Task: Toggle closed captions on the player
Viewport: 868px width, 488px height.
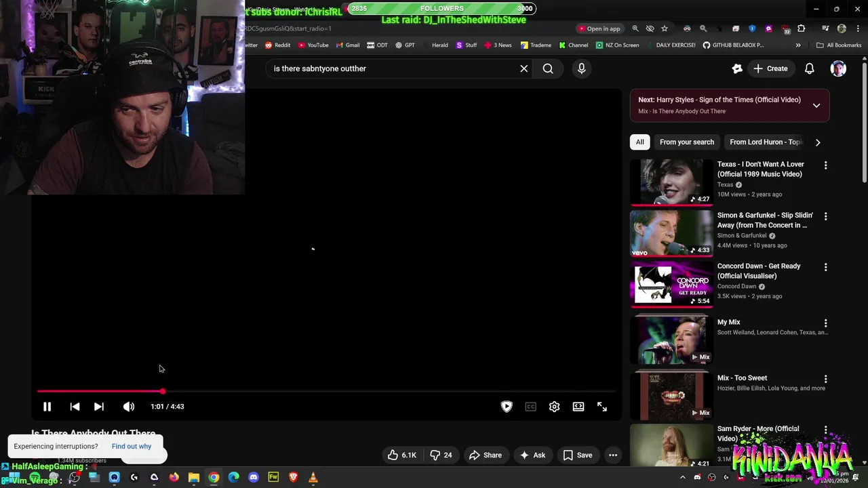Action: pyautogui.click(x=530, y=407)
